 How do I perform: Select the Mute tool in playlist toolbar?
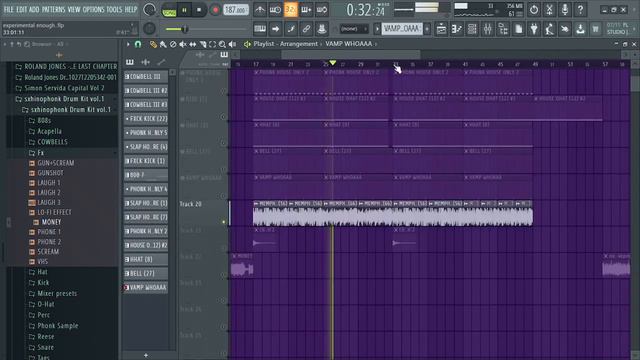[183, 44]
